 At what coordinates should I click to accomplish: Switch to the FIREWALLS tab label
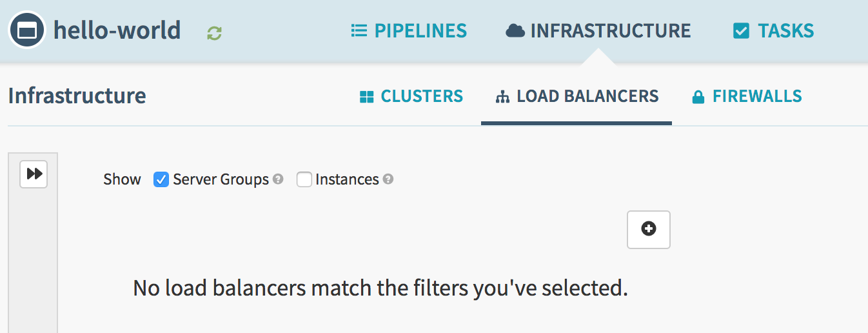pyautogui.click(x=757, y=97)
